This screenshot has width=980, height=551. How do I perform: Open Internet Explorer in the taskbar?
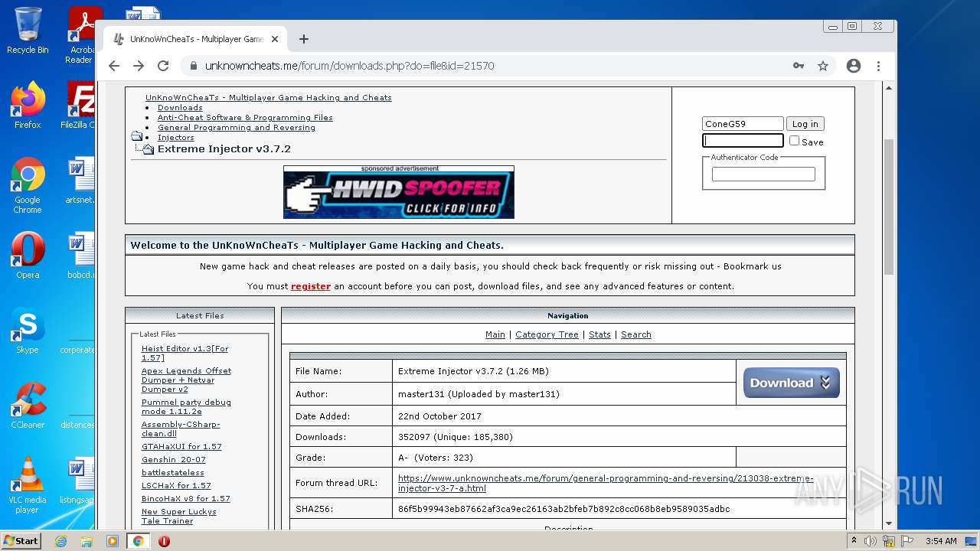[x=60, y=541]
